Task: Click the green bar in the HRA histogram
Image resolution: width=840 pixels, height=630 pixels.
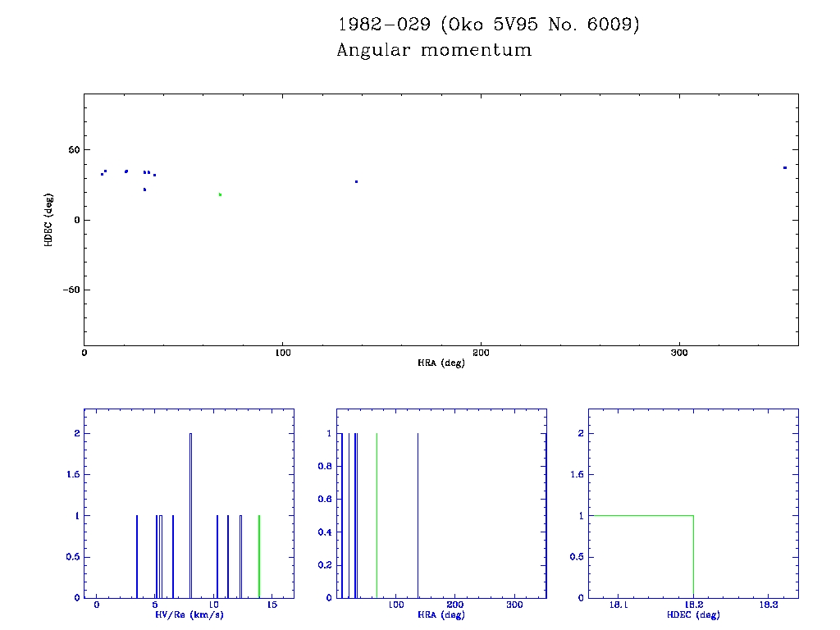Action: tap(377, 515)
